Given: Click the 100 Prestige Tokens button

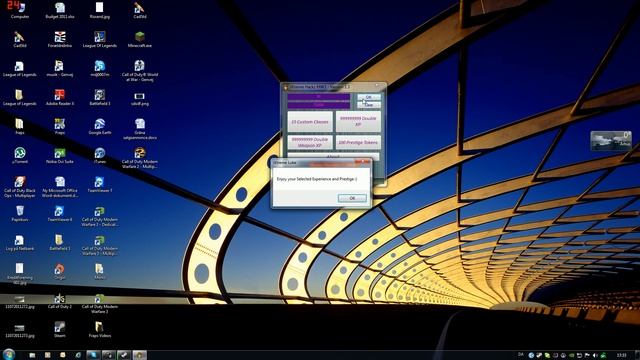Looking at the screenshot, I should 358,142.
